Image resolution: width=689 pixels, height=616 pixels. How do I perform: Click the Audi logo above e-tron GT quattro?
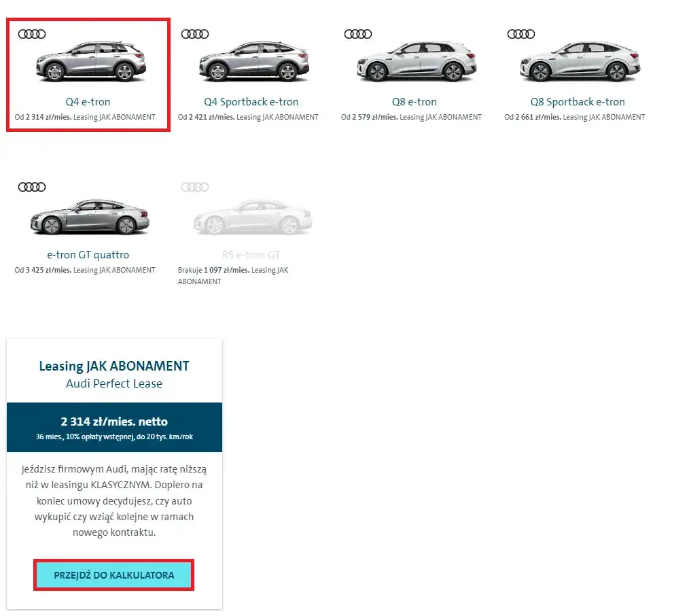tap(32, 187)
